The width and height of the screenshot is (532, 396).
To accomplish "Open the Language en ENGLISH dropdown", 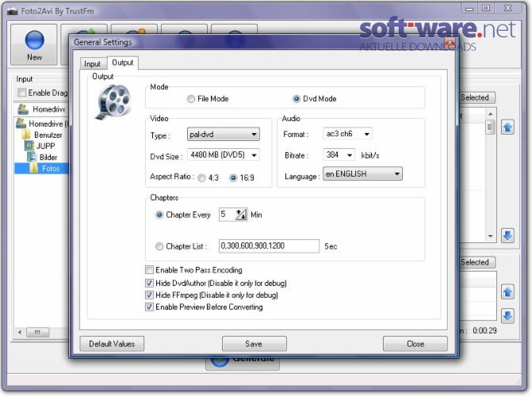I will 362,173.
